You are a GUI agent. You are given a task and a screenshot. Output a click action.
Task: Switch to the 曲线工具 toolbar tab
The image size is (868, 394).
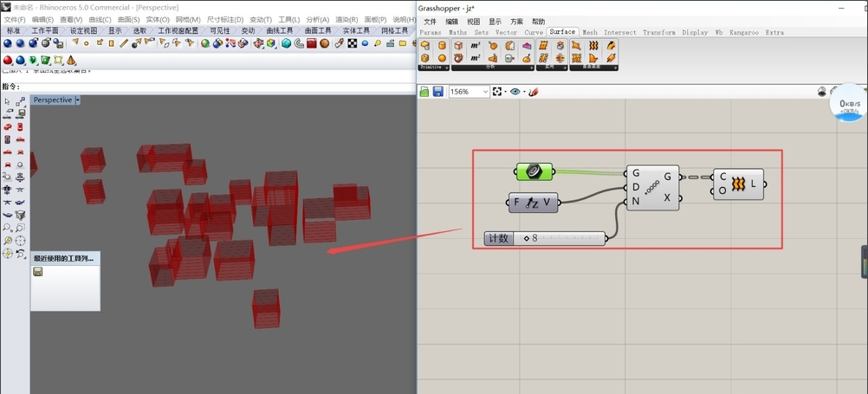click(279, 30)
